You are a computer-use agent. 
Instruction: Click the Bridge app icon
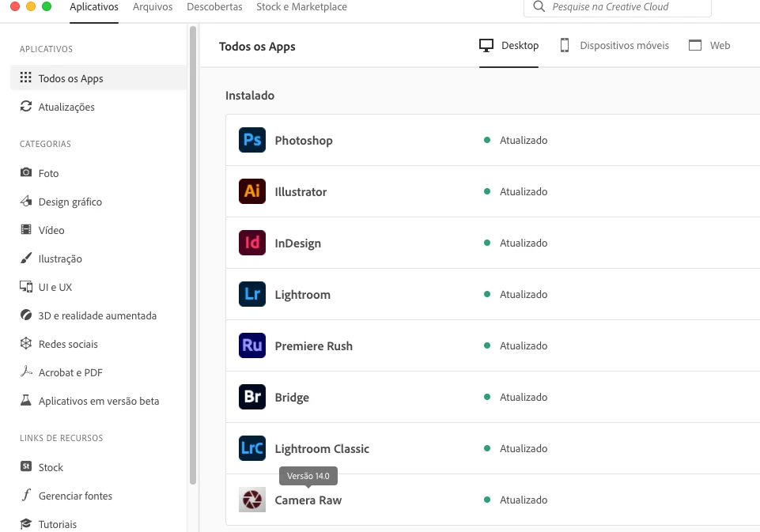click(x=252, y=398)
